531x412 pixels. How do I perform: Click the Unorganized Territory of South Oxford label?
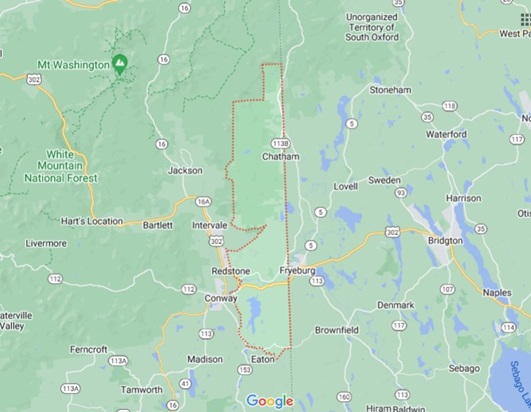(x=372, y=27)
